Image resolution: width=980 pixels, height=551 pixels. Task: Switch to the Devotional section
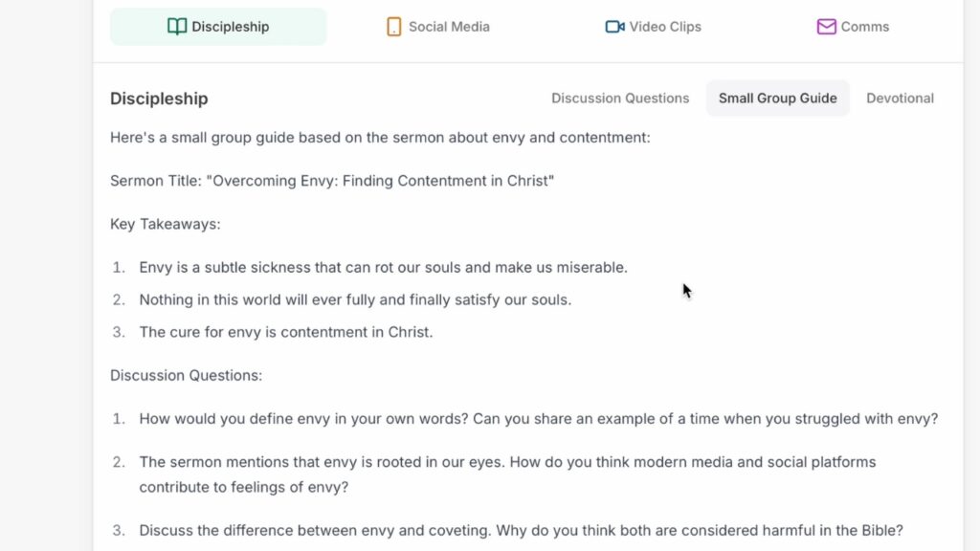pos(900,98)
